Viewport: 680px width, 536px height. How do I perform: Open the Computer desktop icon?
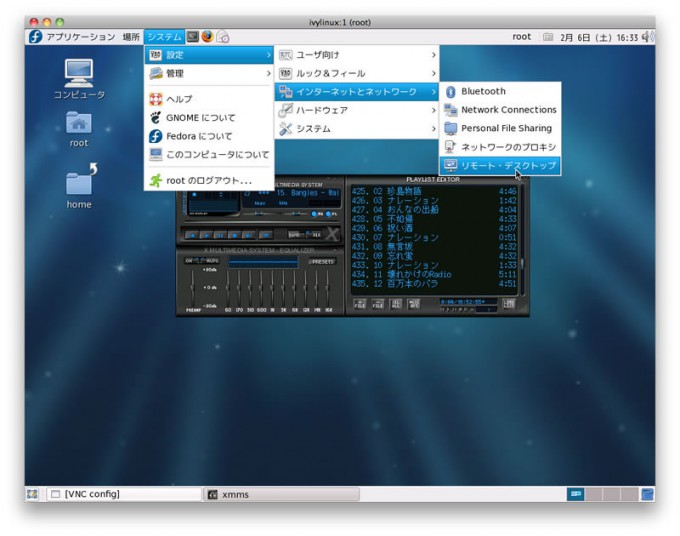pyautogui.click(x=79, y=79)
